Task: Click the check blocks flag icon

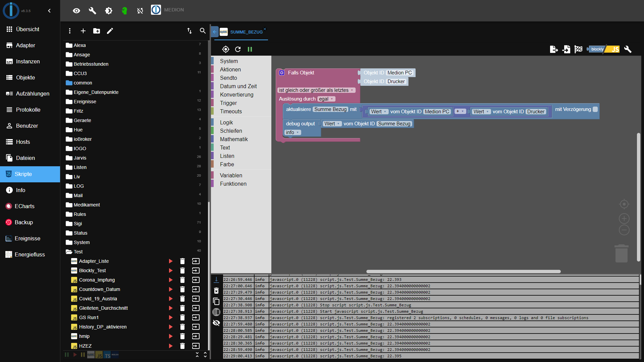Action: 578,49
